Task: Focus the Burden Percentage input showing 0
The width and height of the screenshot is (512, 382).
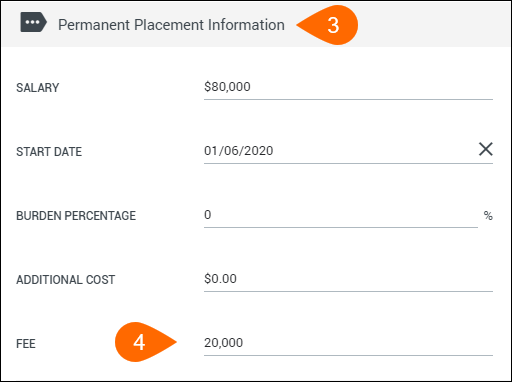Action: [x=341, y=215]
